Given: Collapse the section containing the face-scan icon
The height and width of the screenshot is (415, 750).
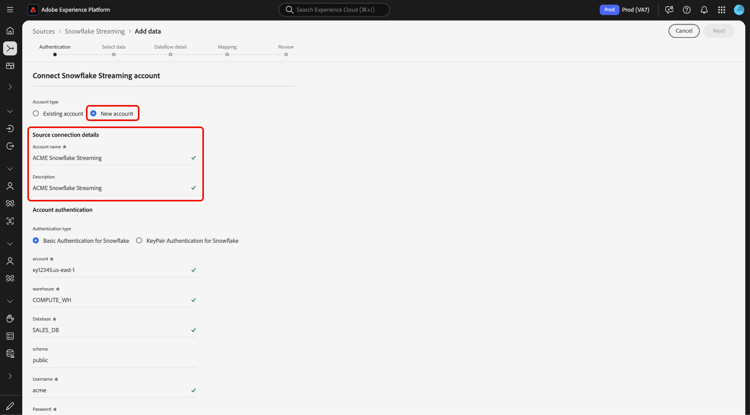Looking at the screenshot, I should pos(10,169).
